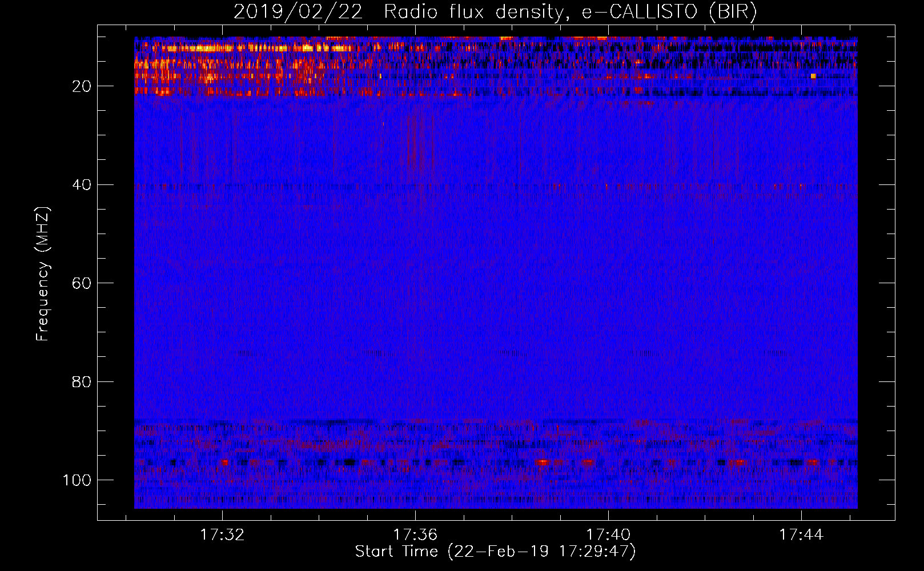
Task: Click the plot title '2019/02/22 Radio flux density, e-CALLISTO (BIR)'
Action: coord(495,11)
